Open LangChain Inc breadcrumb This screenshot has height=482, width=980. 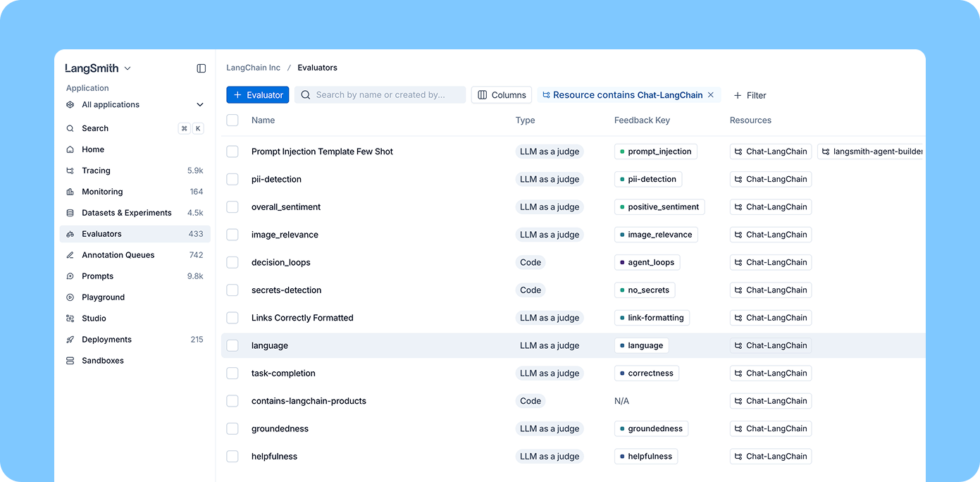pos(253,68)
